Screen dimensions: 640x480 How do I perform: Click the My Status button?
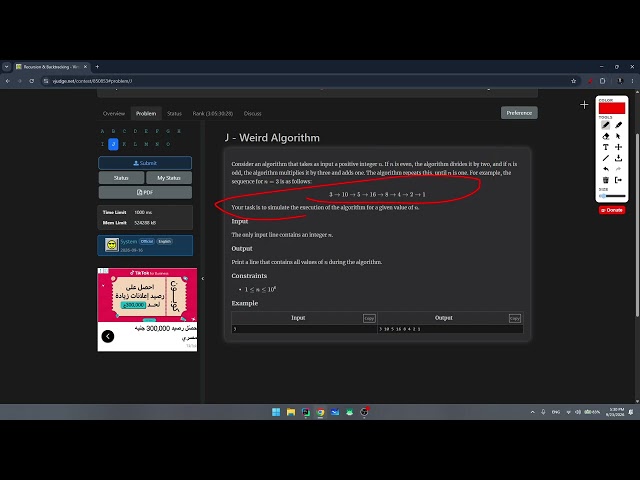point(169,178)
